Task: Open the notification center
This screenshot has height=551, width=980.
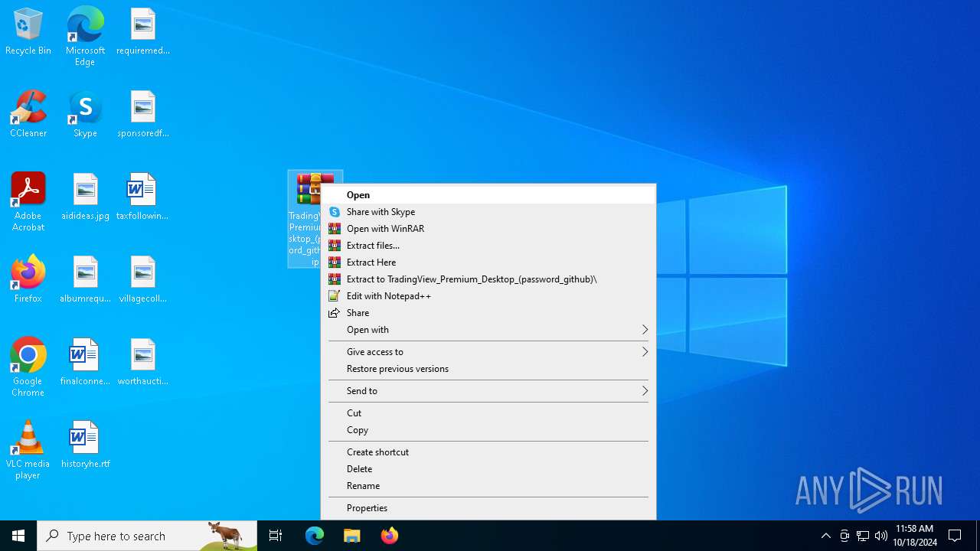Action: [x=955, y=536]
